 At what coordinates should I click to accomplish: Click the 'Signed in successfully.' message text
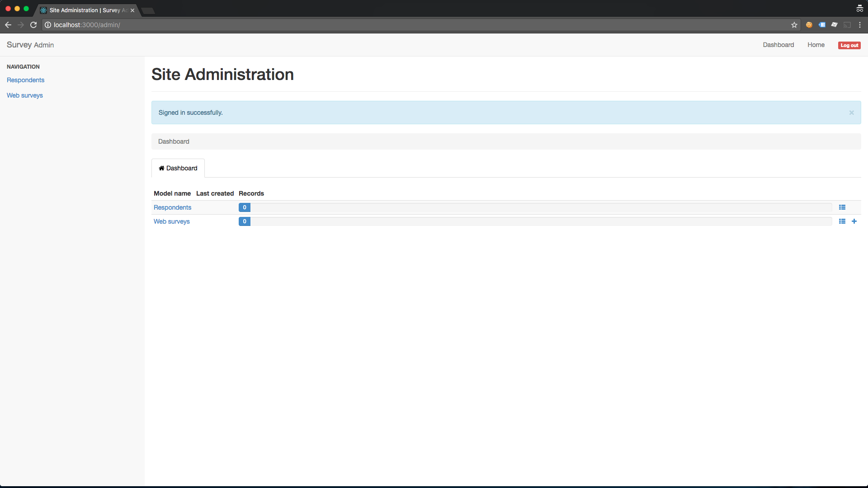(190, 113)
